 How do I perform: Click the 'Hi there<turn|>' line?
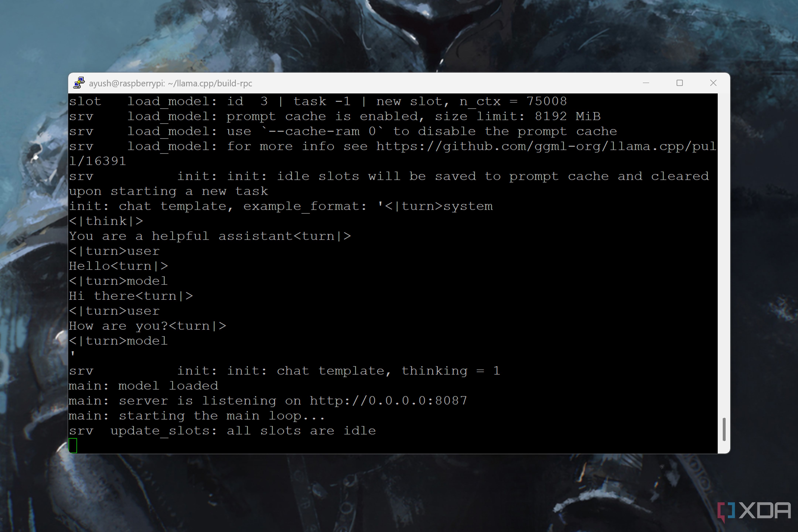[131, 296]
